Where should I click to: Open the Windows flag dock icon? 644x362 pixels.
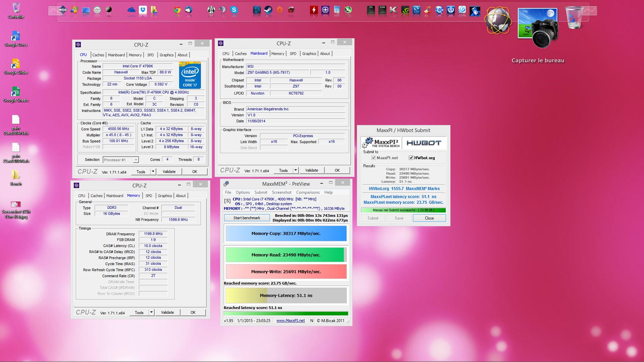click(x=74, y=10)
